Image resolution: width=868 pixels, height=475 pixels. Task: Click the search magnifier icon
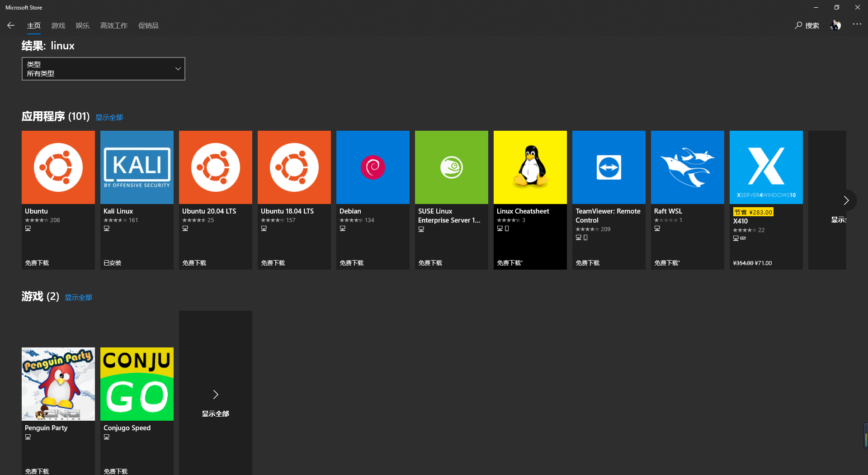798,26
